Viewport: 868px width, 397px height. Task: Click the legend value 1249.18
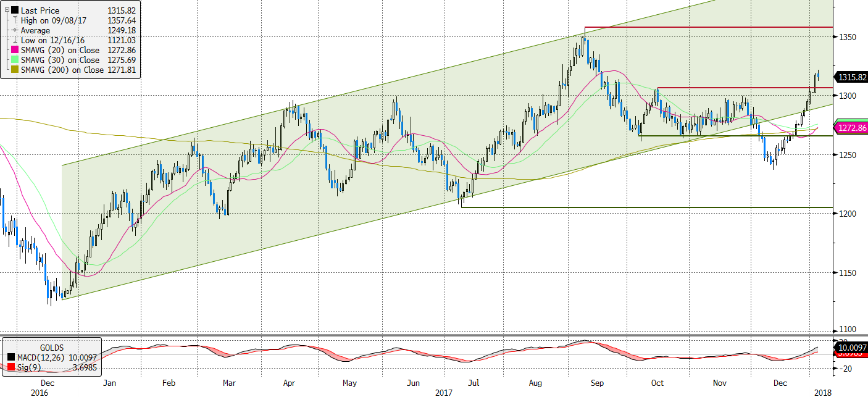click(122, 30)
